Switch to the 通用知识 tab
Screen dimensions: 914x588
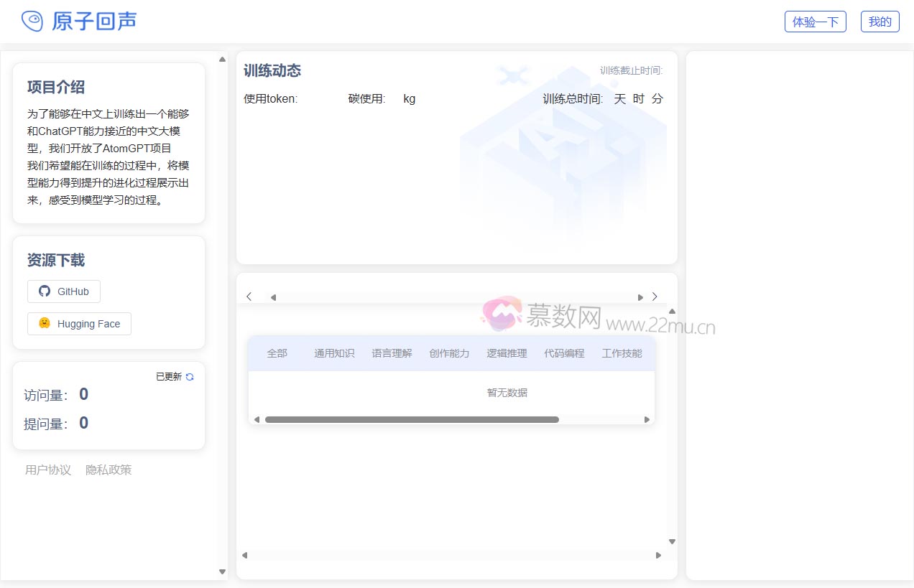coord(334,353)
